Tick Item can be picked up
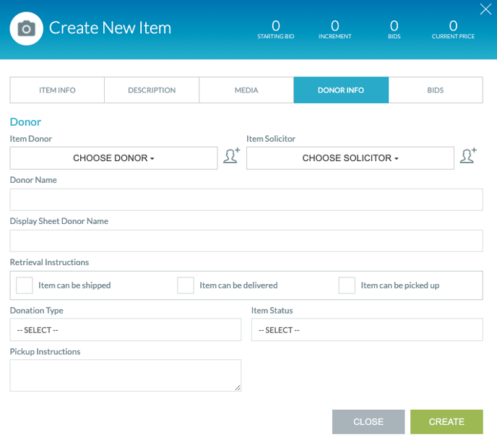This screenshot has height=448, width=497. (347, 285)
